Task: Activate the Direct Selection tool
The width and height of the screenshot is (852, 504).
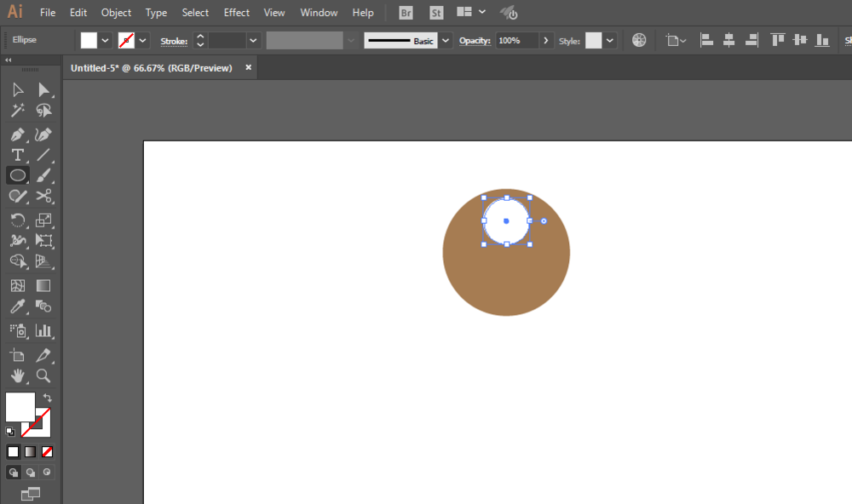Action: pyautogui.click(x=43, y=89)
